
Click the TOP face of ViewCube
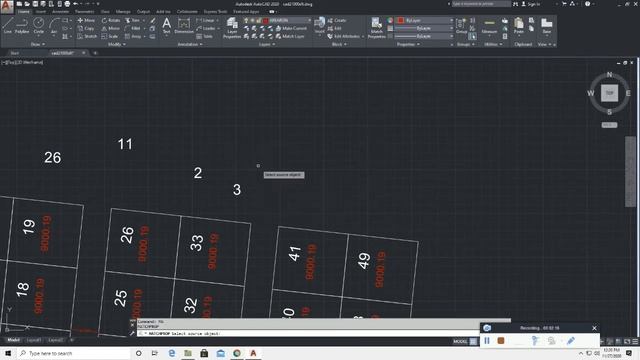pyautogui.click(x=609, y=93)
